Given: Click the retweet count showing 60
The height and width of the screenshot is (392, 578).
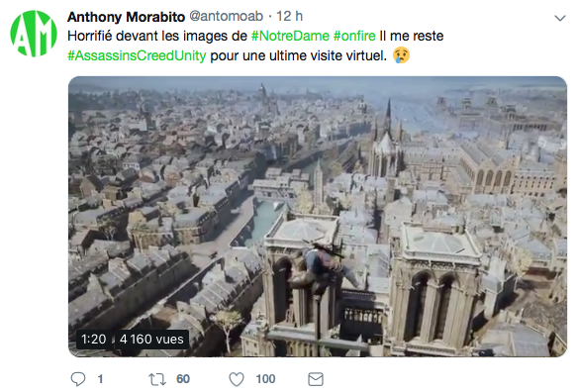Looking at the screenshot, I should (183, 379).
